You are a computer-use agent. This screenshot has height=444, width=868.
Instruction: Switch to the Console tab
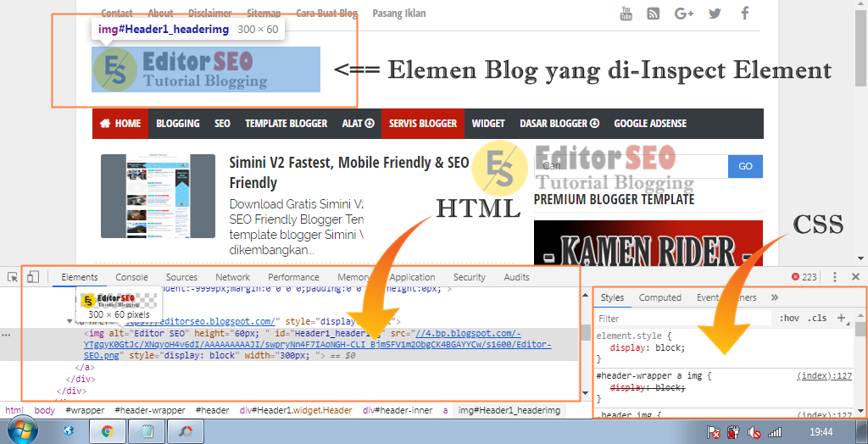point(131,277)
